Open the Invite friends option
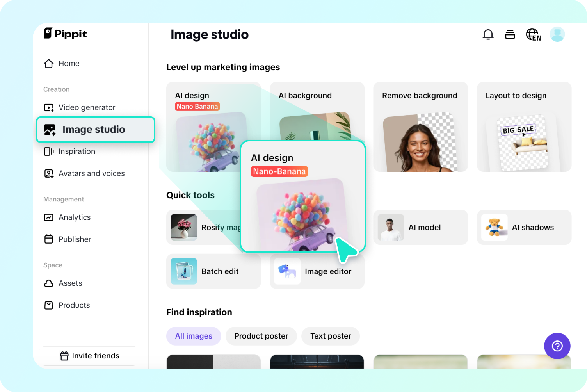 (x=89, y=356)
